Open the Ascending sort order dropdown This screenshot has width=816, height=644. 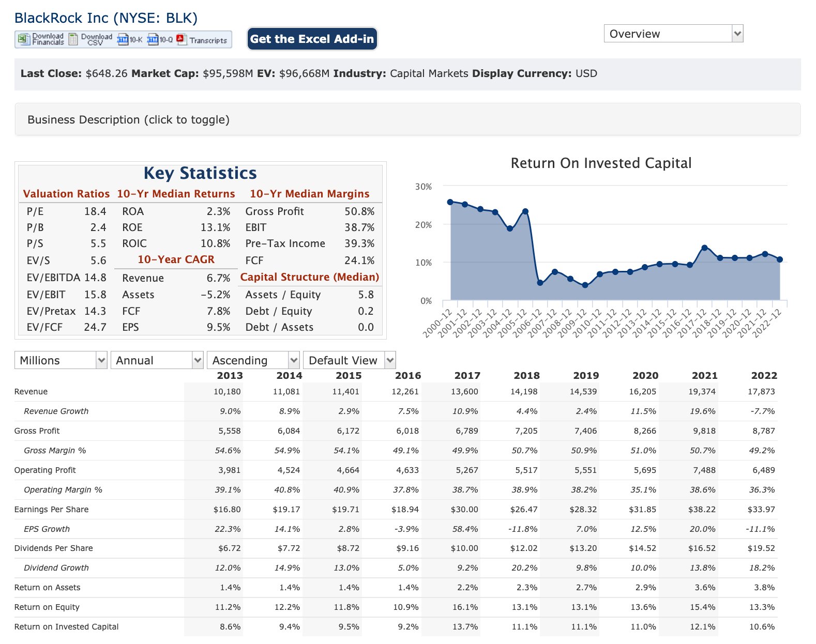coord(253,360)
